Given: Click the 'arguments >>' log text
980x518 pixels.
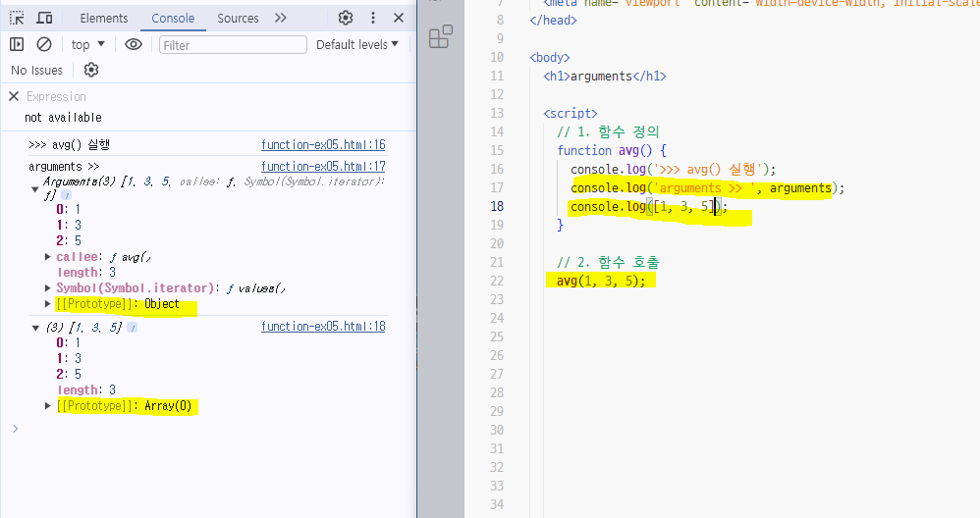Looking at the screenshot, I should (64, 166).
